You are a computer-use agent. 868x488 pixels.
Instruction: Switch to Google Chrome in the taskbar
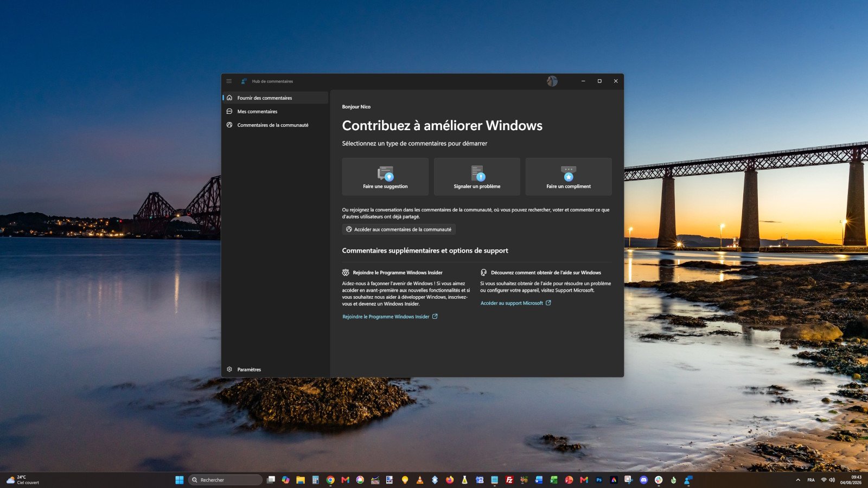(330, 480)
